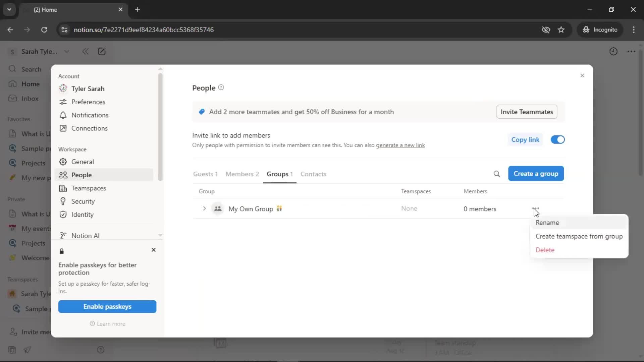The height and width of the screenshot is (362, 644).
Task: Open the help icon at sidebar bottom
Action: click(x=101, y=350)
